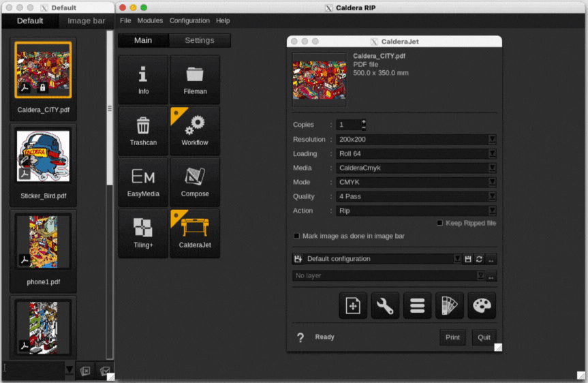The image size is (588, 383).
Task: Expand the Quality dropdown set to 4 Pass
Action: click(492, 196)
